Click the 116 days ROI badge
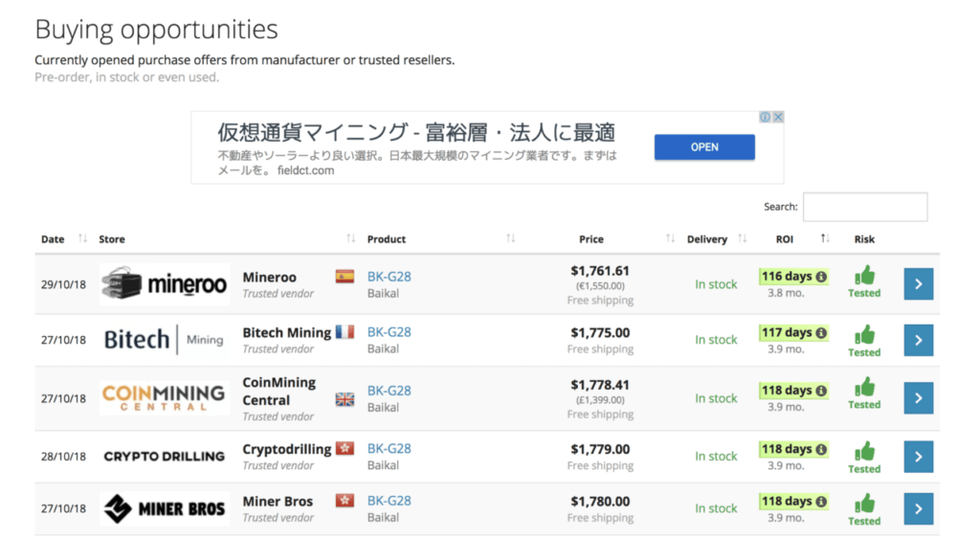Screen dimensions: 980x538 (793, 277)
